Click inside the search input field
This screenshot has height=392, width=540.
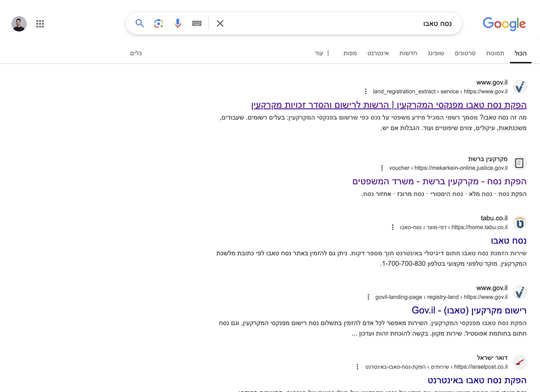(338, 23)
